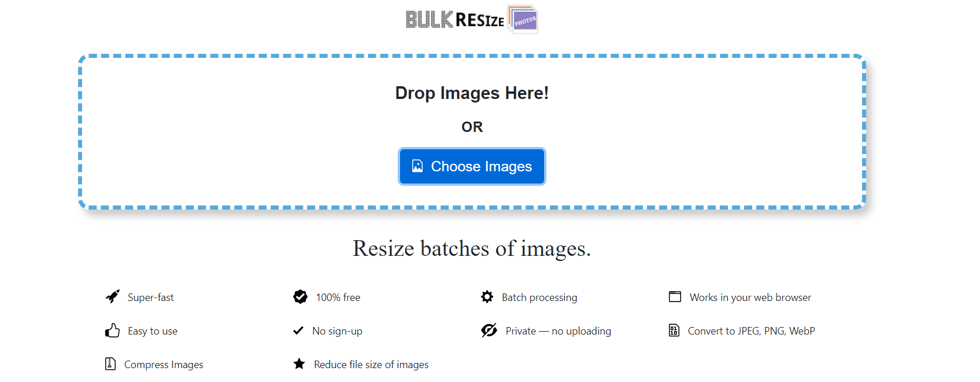The image size is (980, 382).
Task: Click the star icon near Reduce file size
Action: (x=299, y=363)
